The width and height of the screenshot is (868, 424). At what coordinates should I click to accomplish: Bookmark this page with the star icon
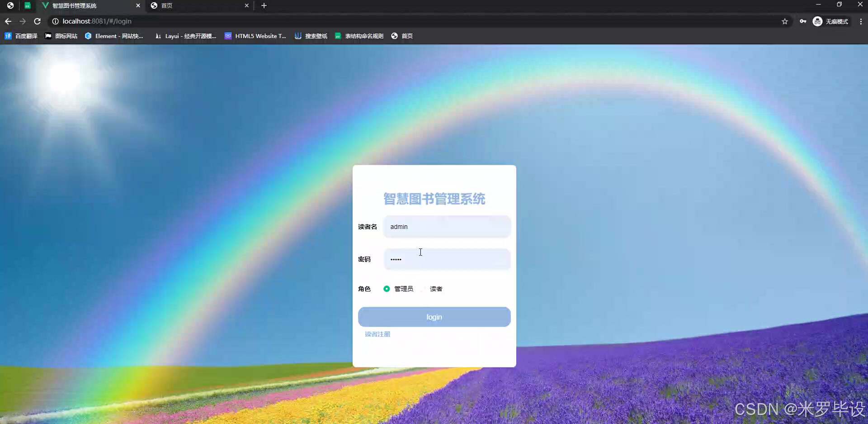tap(785, 21)
